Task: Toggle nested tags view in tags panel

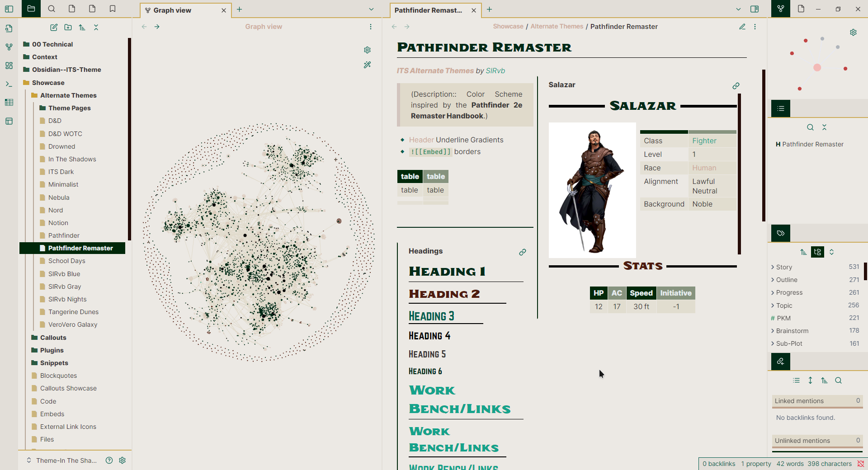Action: click(x=817, y=252)
